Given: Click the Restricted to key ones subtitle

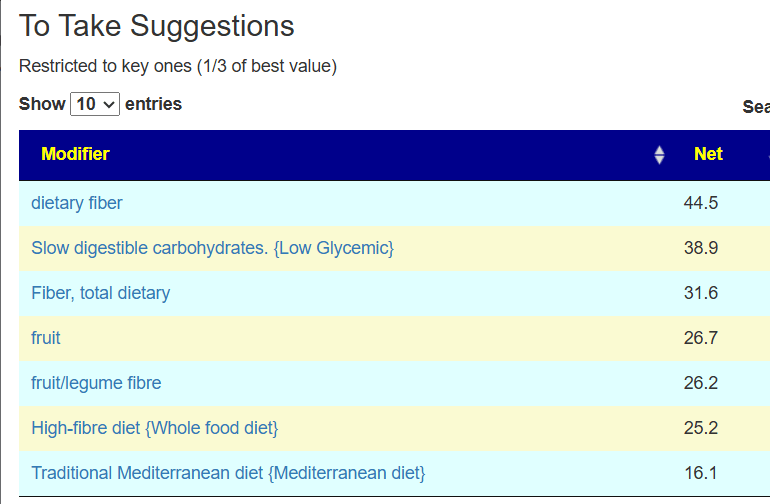Looking at the screenshot, I should (x=178, y=67).
